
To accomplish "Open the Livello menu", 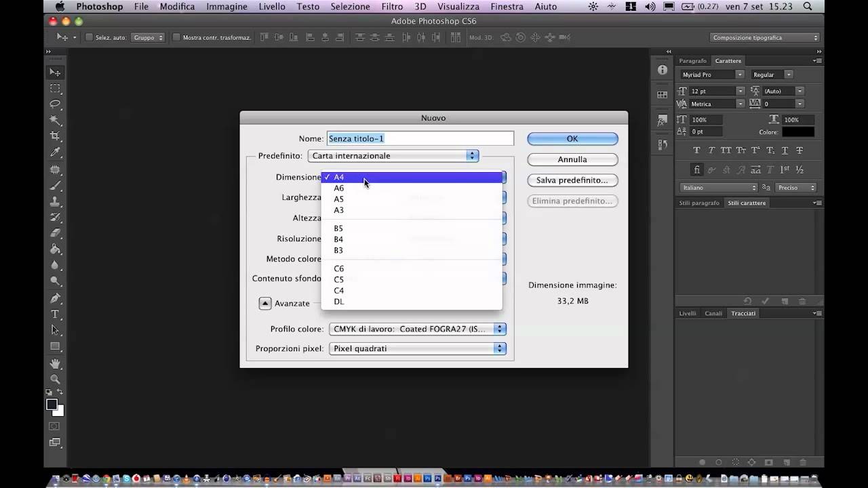I will point(272,7).
